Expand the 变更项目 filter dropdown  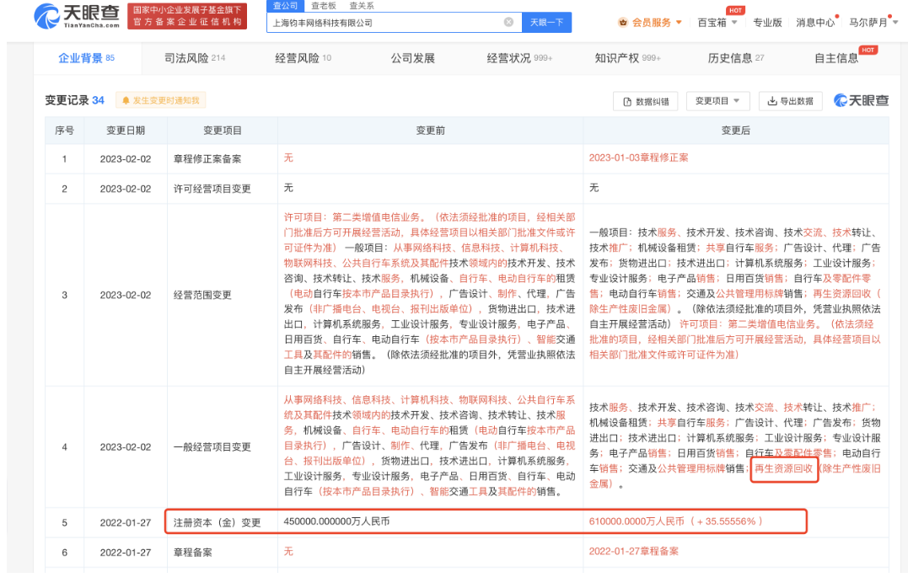click(x=717, y=101)
